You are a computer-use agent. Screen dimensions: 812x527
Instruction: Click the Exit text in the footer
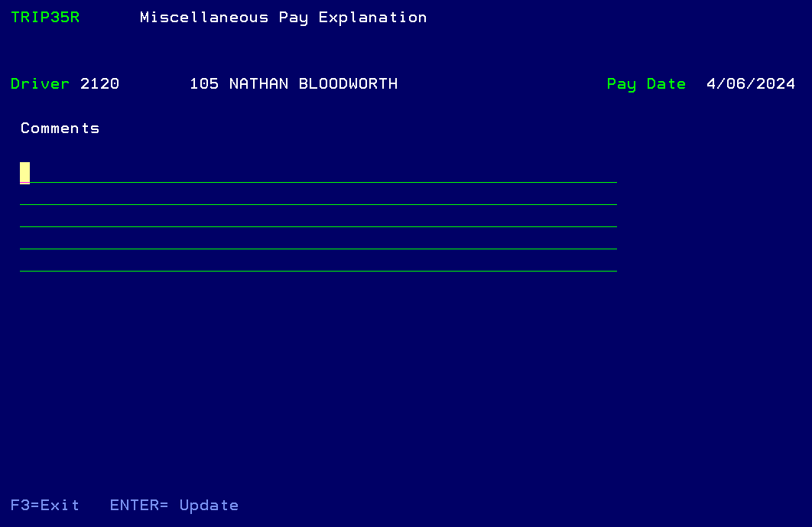60,506
